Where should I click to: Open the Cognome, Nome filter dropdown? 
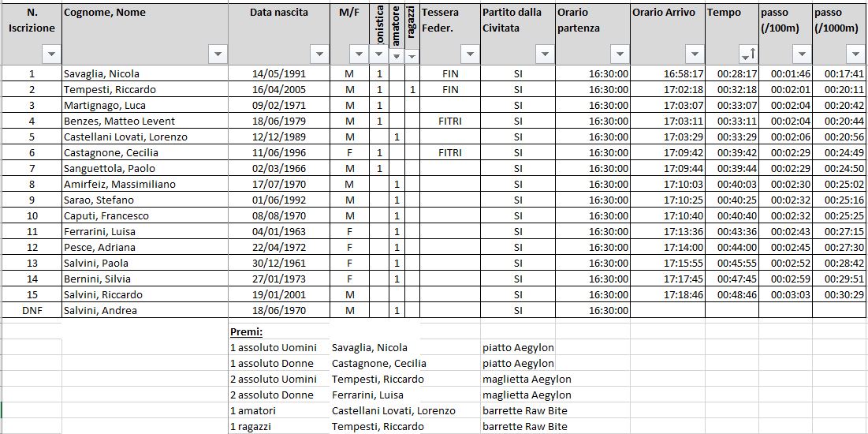[218, 54]
